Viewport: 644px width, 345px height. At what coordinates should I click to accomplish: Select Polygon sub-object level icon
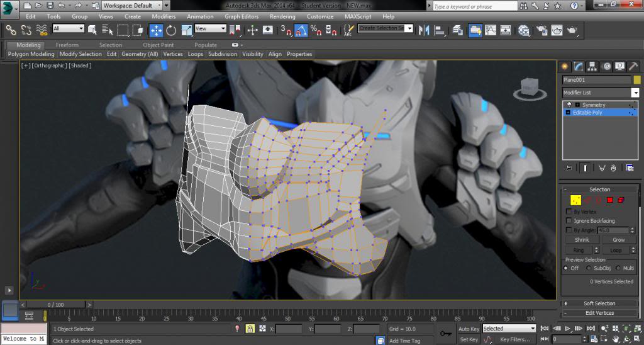pyautogui.click(x=609, y=200)
